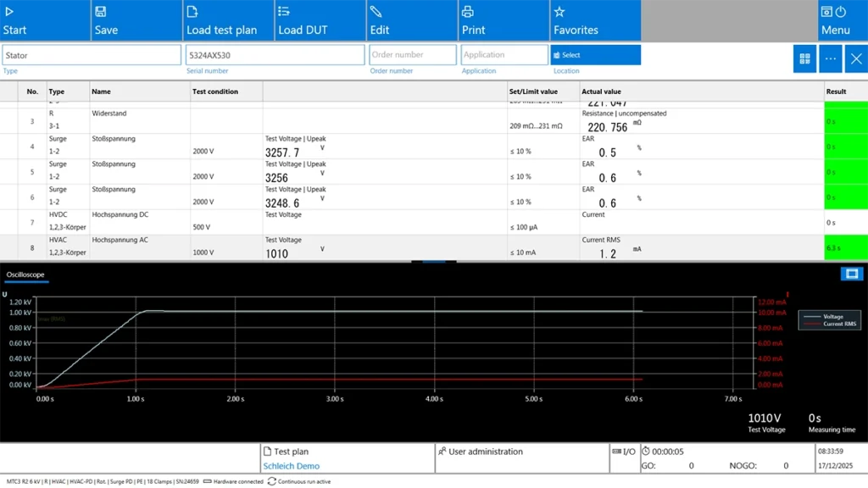Open the Schleich Demo test plan link

(291, 466)
